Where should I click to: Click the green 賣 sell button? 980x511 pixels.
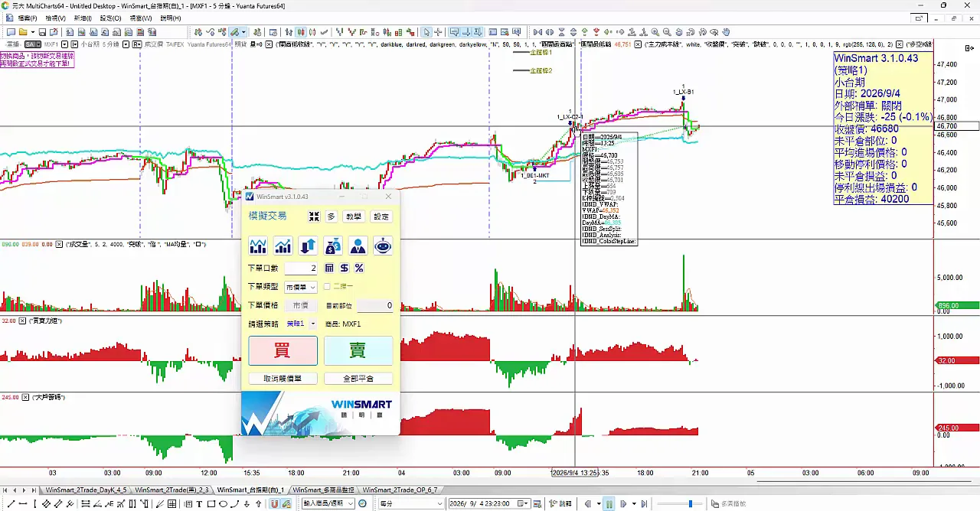pyautogui.click(x=358, y=350)
